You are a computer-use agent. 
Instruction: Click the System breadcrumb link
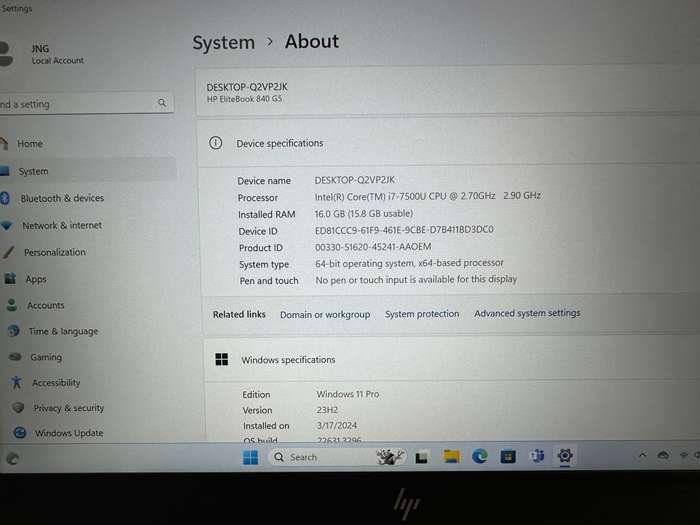pyautogui.click(x=224, y=43)
